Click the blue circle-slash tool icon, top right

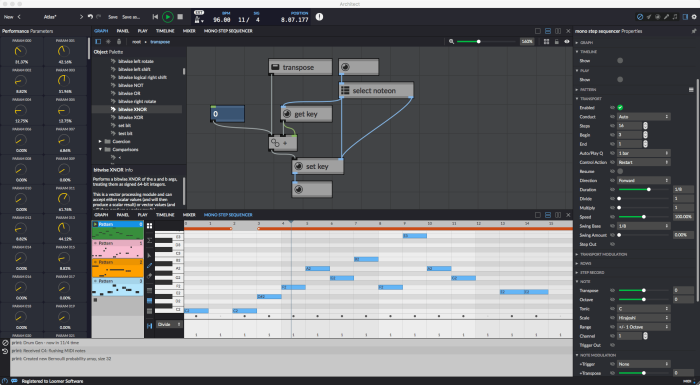click(640, 17)
